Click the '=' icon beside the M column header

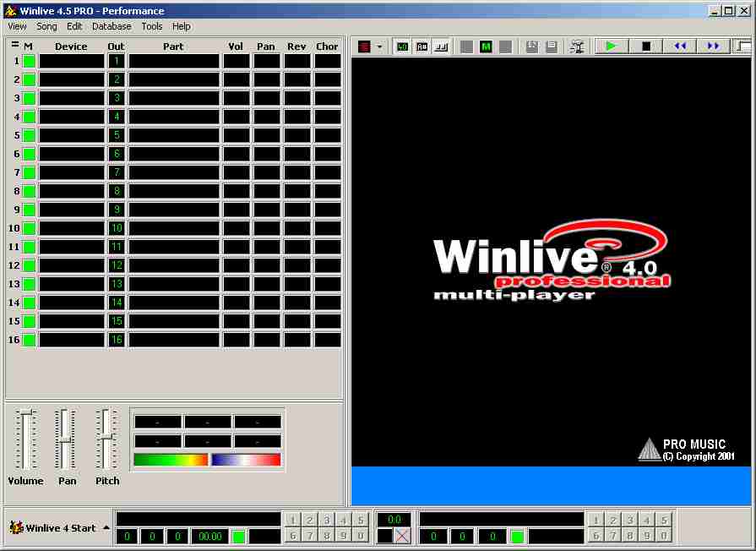pos(15,45)
